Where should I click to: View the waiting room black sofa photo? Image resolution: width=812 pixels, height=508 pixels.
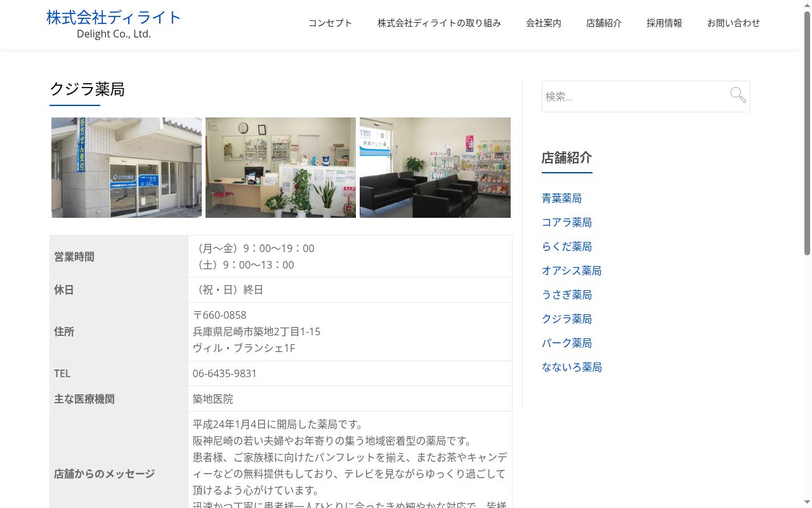click(x=435, y=168)
